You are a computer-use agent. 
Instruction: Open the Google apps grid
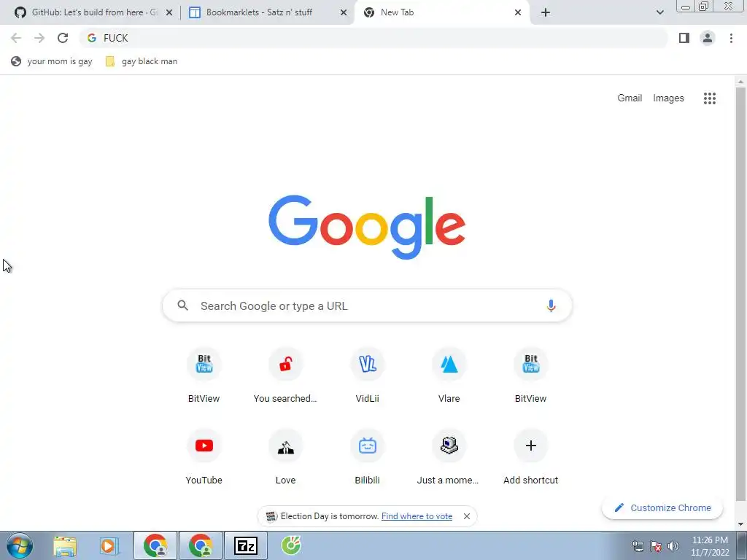click(x=709, y=98)
